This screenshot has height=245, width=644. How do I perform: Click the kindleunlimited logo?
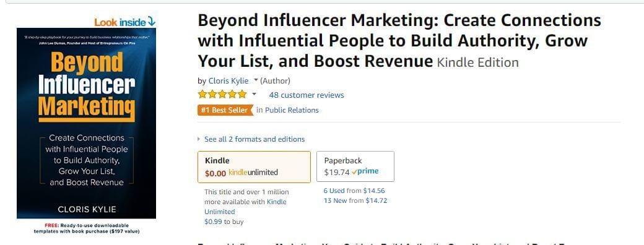pos(253,173)
